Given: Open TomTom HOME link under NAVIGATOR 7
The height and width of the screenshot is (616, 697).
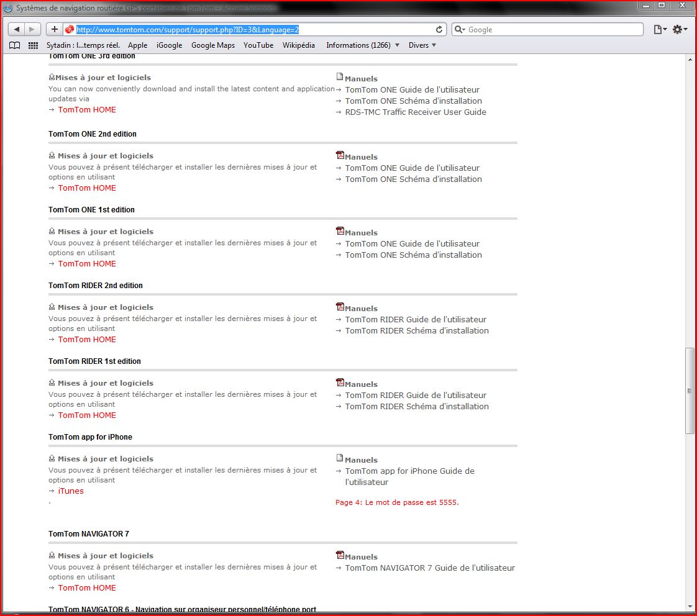Looking at the screenshot, I should tap(87, 588).
